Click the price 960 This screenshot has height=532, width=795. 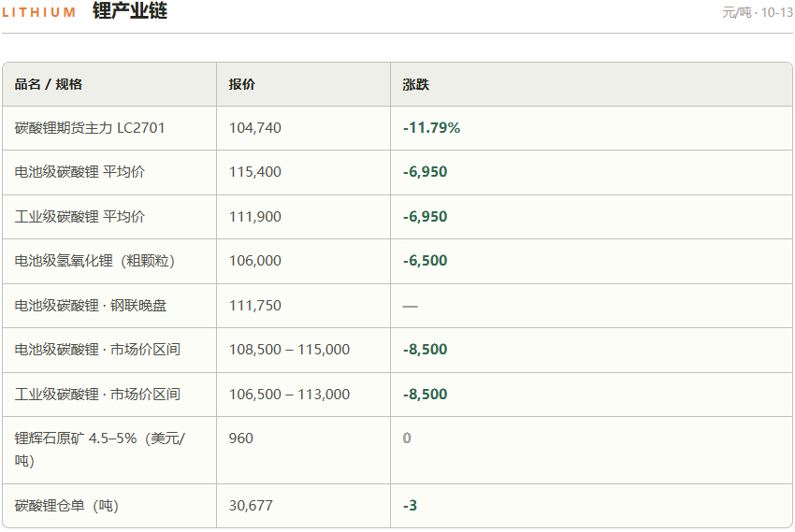240,438
